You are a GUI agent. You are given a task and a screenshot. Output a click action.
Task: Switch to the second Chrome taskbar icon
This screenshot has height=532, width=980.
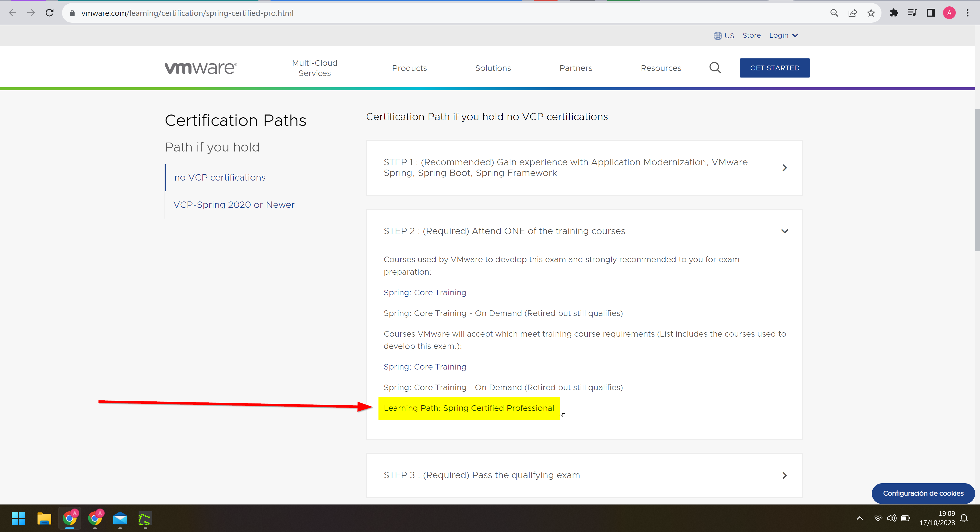point(95,518)
